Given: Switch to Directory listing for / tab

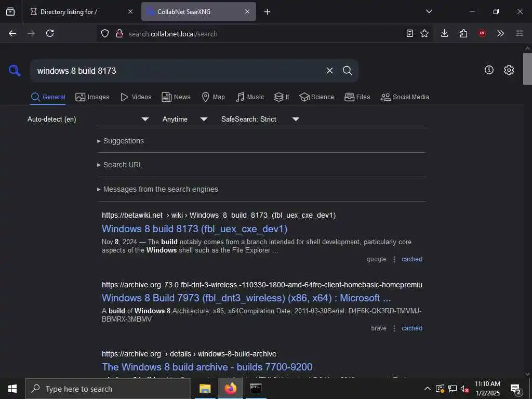Looking at the screenshot, I should tap(69, 12).
